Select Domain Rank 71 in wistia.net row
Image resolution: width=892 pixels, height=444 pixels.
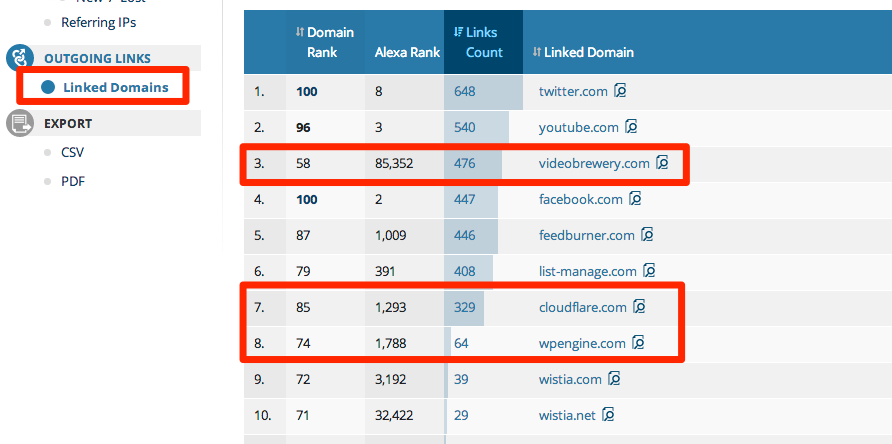(x=303, y=416)
